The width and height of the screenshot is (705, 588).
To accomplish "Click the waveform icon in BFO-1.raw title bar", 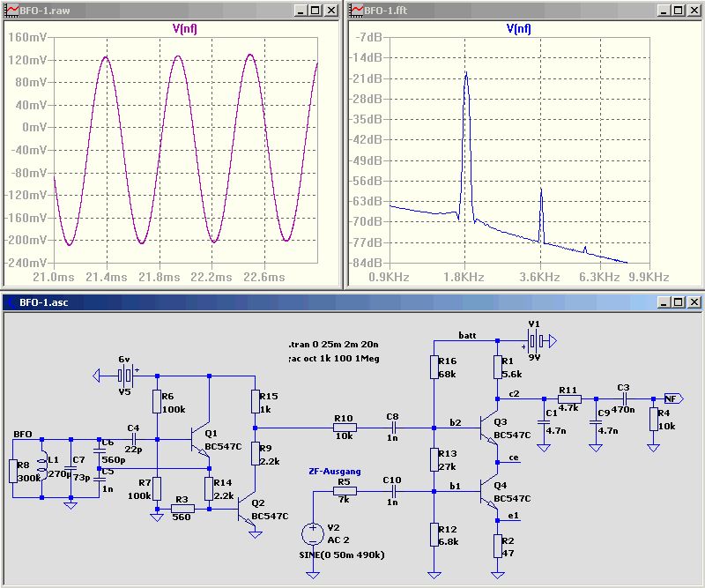I will tap(11, 10).
